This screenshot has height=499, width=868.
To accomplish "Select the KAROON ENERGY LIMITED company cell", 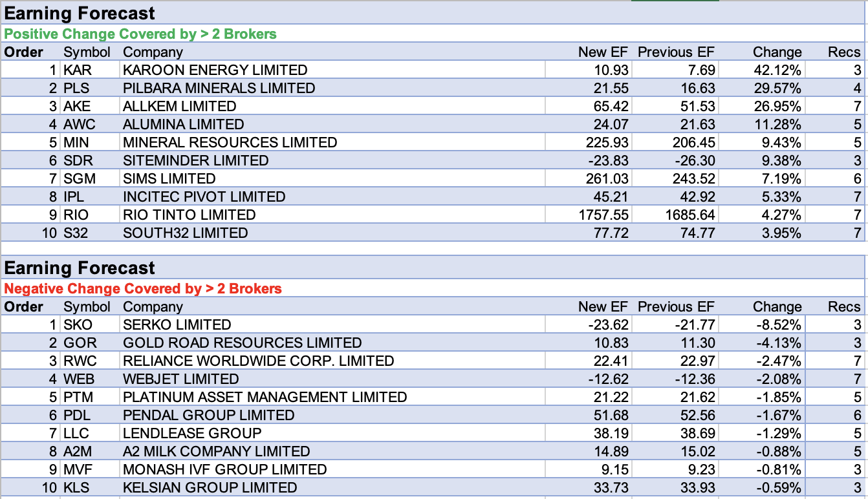I will [215, 70].
